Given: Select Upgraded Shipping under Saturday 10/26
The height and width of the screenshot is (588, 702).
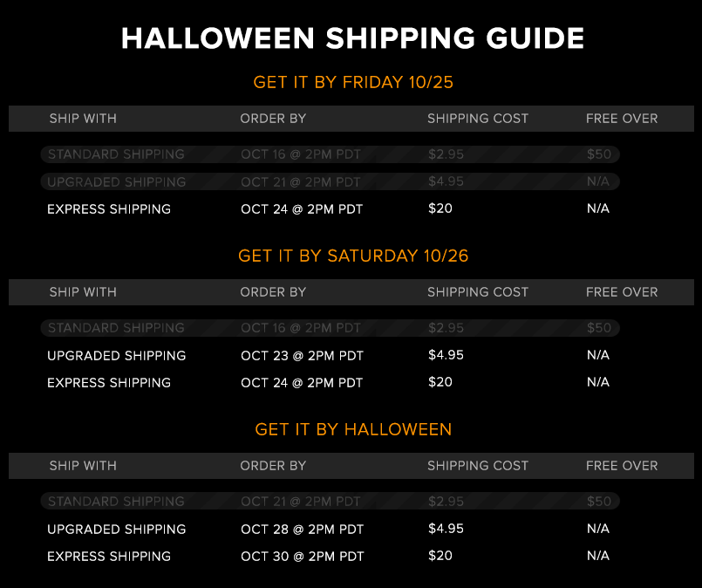Looking at the screenshot, I should pos(116,356).
